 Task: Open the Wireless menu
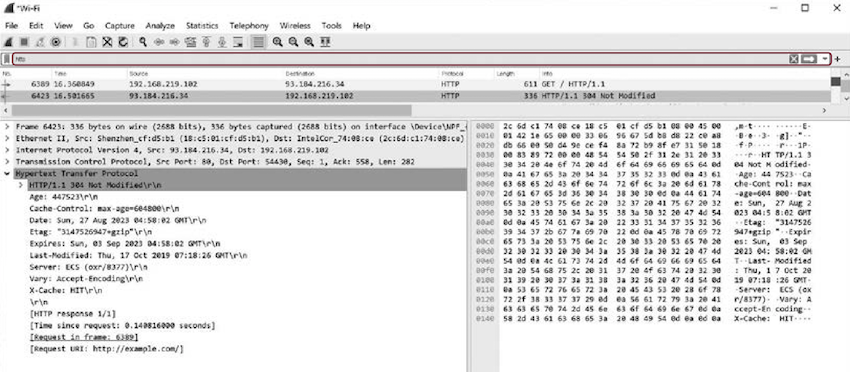[295, 25]
